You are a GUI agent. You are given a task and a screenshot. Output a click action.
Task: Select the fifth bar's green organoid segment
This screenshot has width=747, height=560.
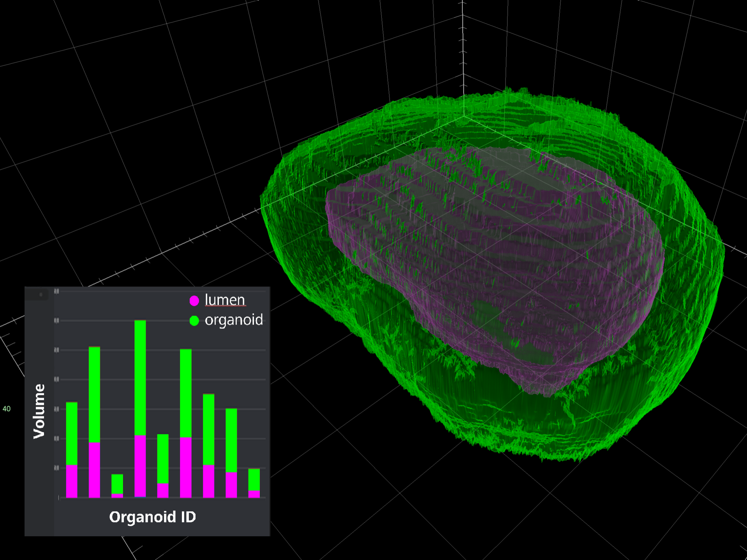click(x=163, y=458)
